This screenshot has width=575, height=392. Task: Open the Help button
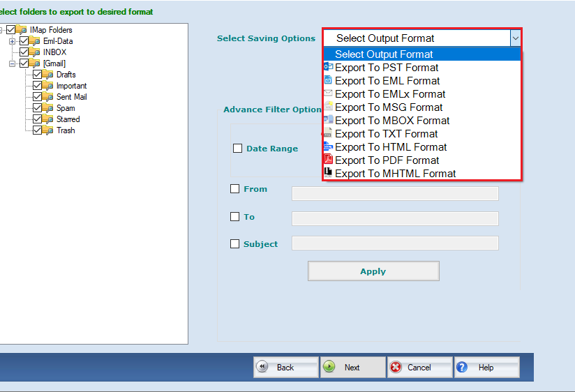(486, 367)
